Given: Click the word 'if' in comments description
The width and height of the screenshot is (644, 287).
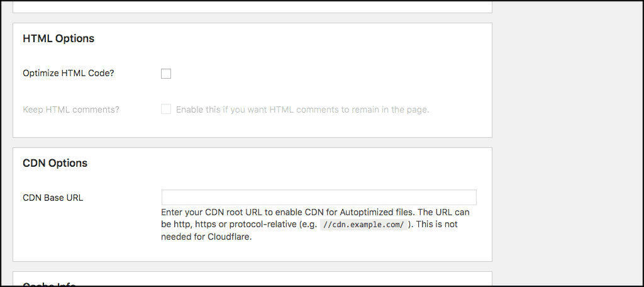Looking at the screenshot, I should tap(225, 110).
